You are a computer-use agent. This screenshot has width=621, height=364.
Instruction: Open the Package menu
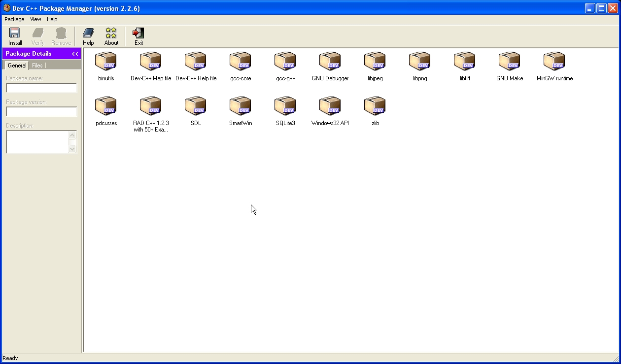(14, 19)
